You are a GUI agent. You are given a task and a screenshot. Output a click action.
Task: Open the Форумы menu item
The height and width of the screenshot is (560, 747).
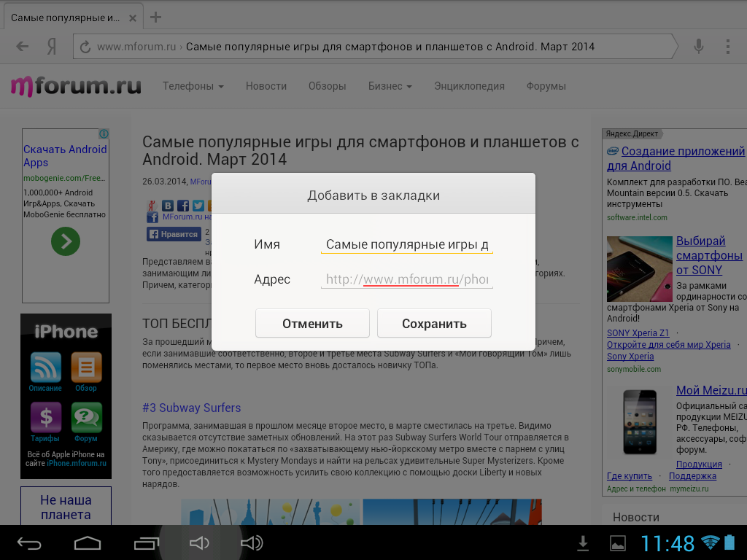(x=546, y=86)
